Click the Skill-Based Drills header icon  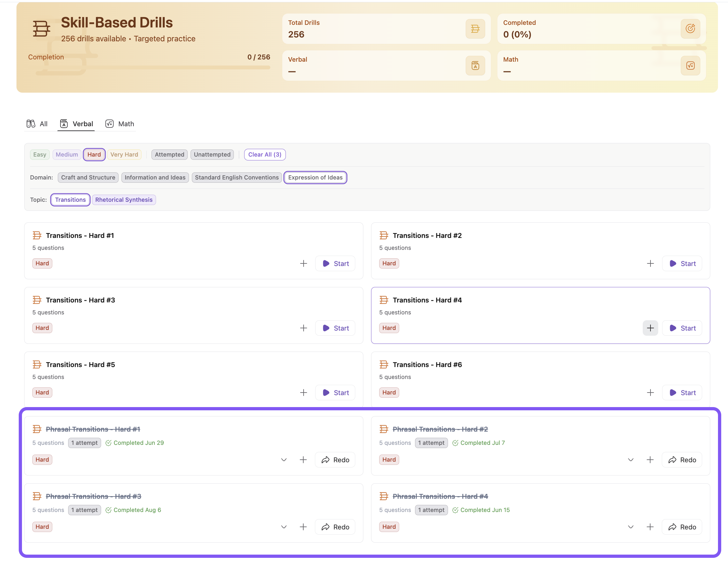coord(41,29)
